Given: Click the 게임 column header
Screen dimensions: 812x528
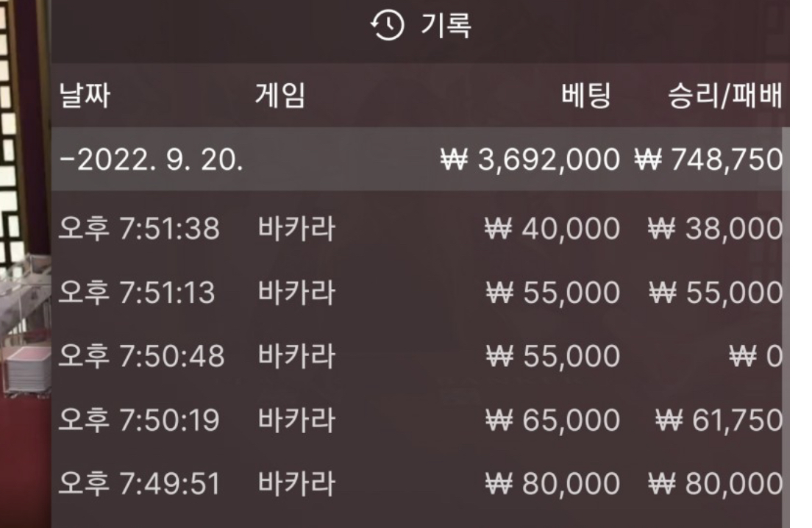Looking at the screenshot, I should [x=279, y=96].
